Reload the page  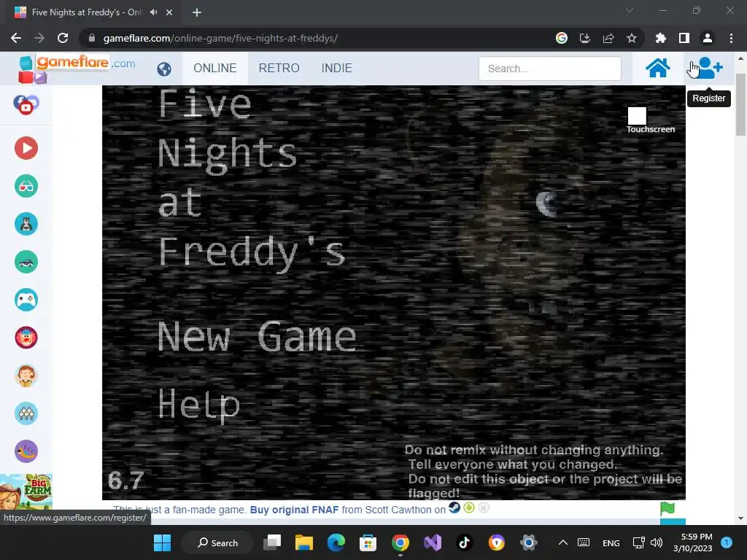click(63, 38)
